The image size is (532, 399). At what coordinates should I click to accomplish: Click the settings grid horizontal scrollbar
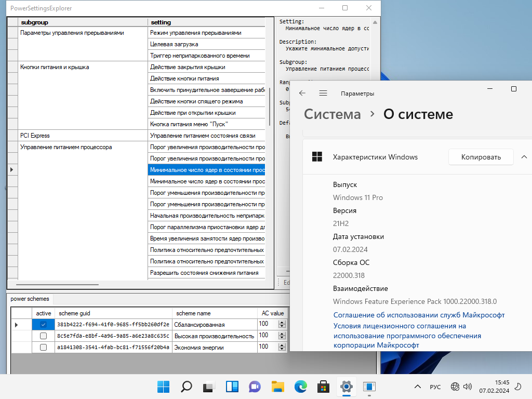(57, 284)
